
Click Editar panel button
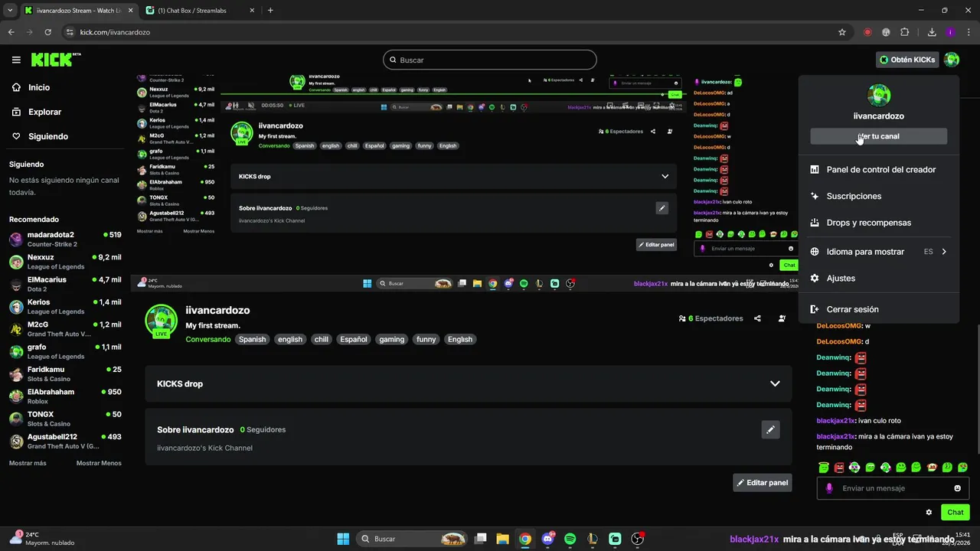pos(763,483)
